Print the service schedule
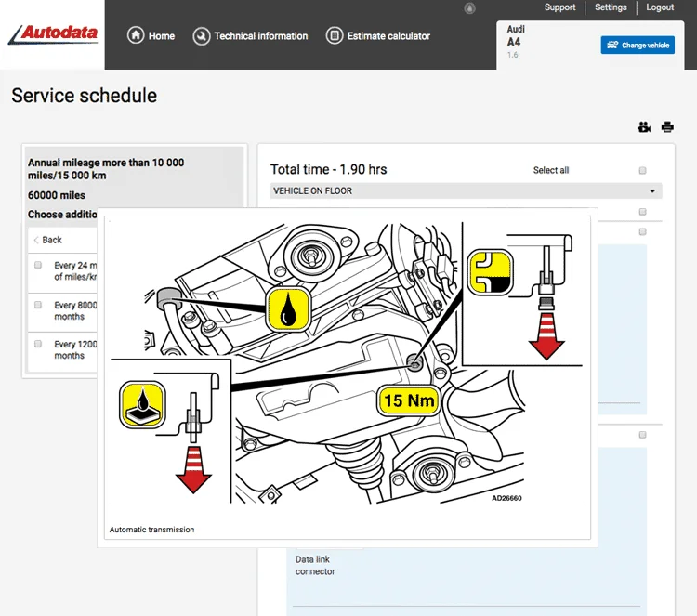This screenshot has width=697, height=616. (x=667, y=127)
